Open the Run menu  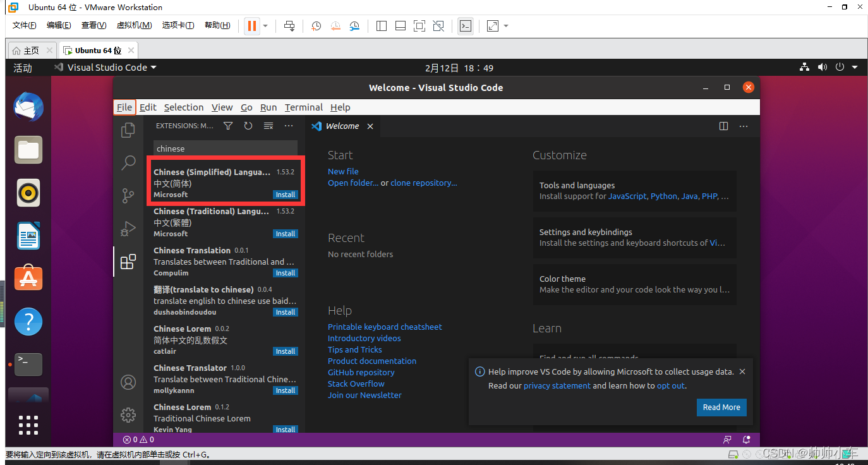[268, 107]
